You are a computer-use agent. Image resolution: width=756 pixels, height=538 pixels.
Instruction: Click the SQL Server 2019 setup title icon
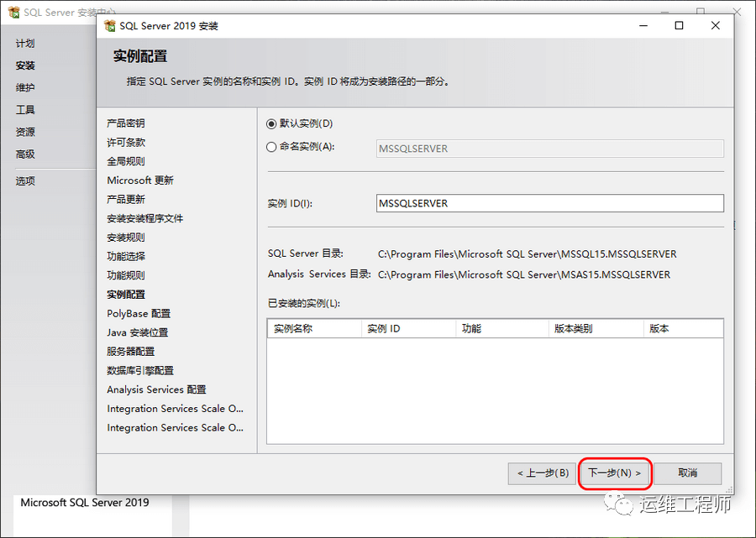tap(110, 25)
